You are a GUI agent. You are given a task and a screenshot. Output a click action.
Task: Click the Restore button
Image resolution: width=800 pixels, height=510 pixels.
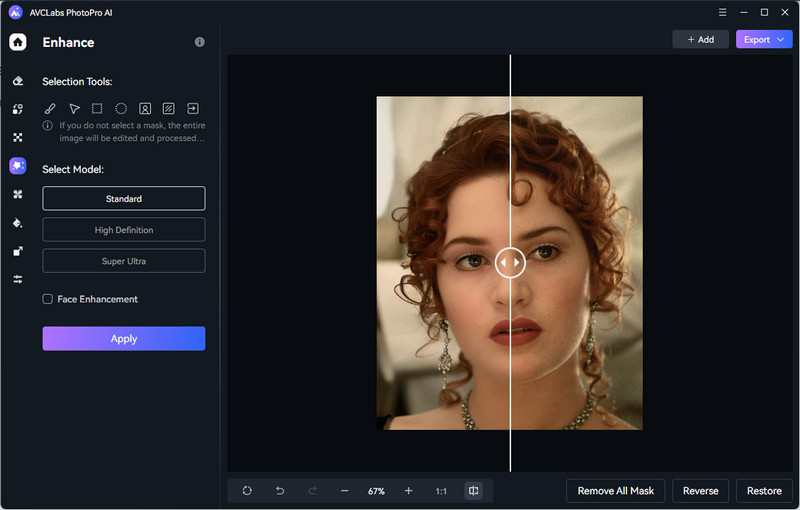764,491
